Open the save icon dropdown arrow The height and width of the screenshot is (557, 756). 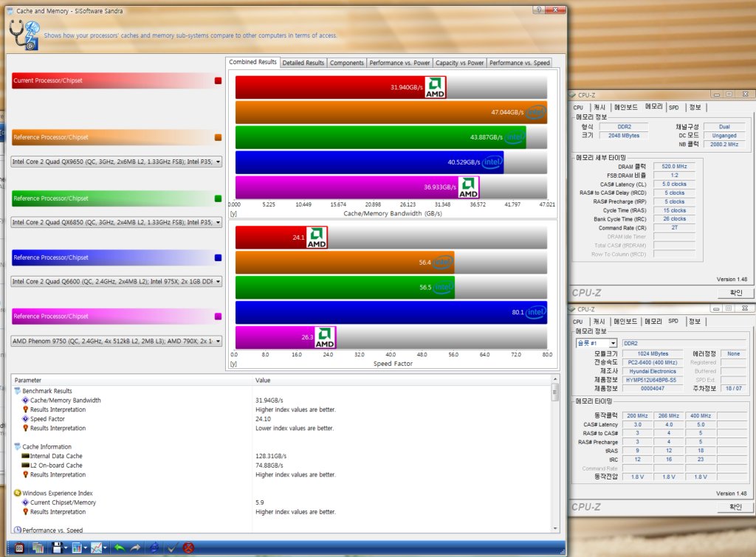pyautogui.click(x=66, y=548)
